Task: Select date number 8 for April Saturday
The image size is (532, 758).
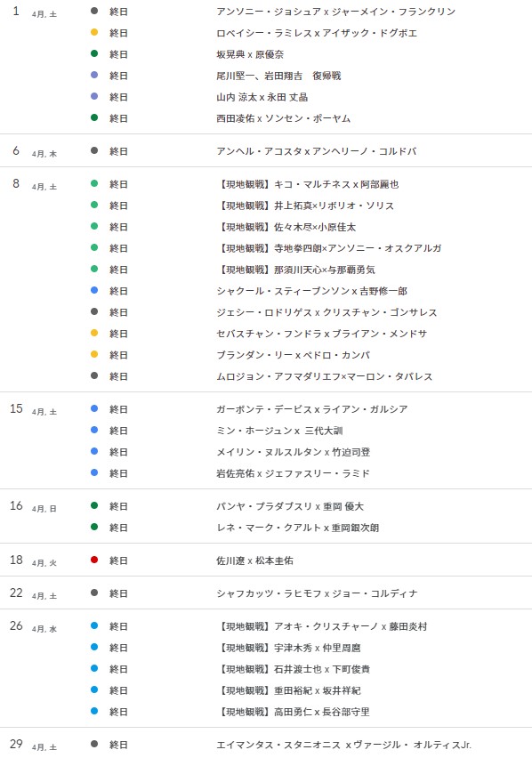Action: (x=16, y=183)
